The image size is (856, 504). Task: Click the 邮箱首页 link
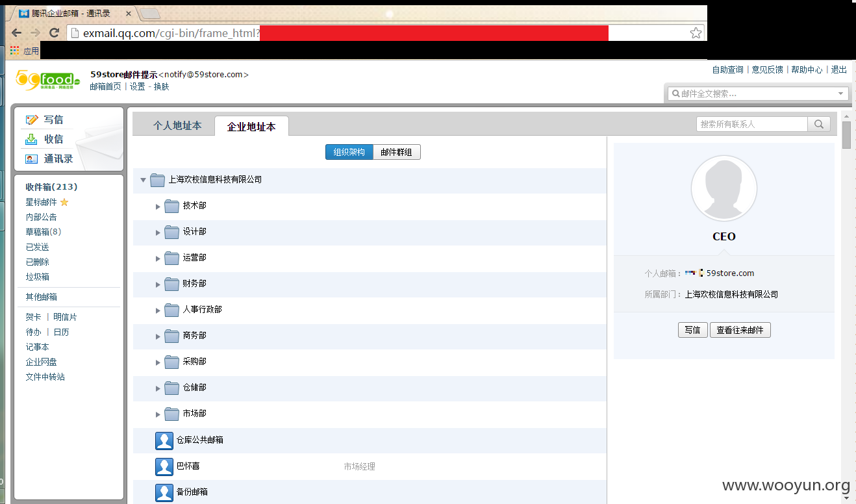105,86
